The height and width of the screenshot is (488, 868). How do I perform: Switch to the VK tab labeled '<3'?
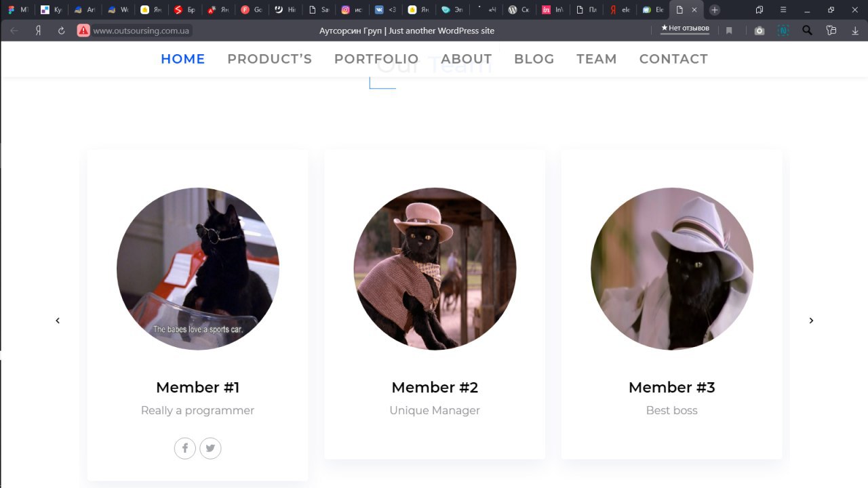(x=385, y=10)
